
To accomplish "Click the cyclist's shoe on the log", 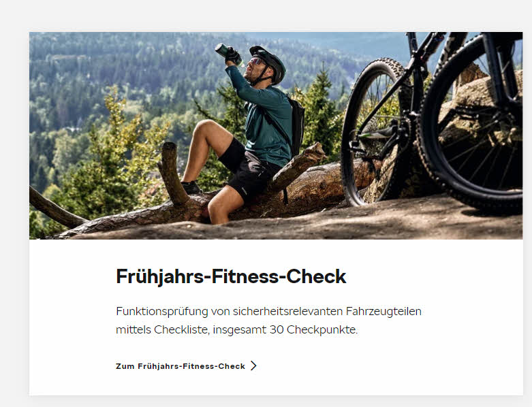I will 191,187.
